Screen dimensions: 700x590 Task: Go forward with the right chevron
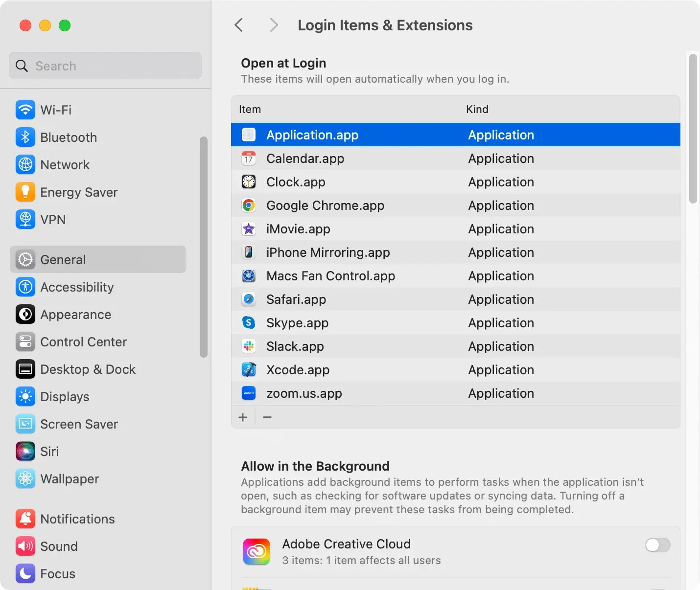point(274,25)
